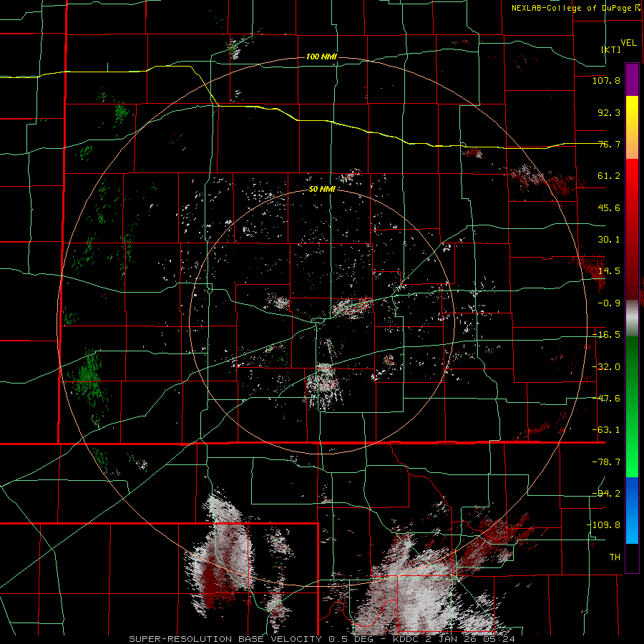Pick the red segment of the color bar
Screen dimensions: 644x644
point(632,229)
